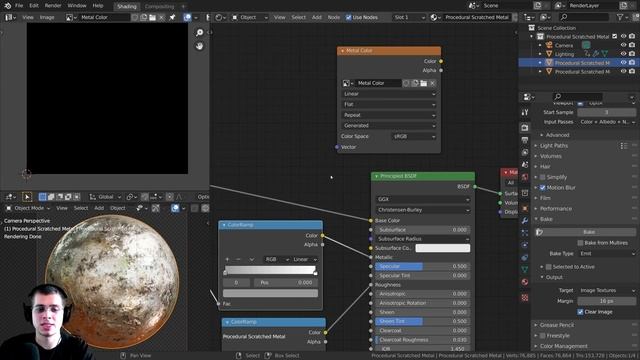Viewport: 640px width, 360px height.
Task: Click the ColorRamp gradient bar
Action: pyautogui.click(x=270, y=270)
